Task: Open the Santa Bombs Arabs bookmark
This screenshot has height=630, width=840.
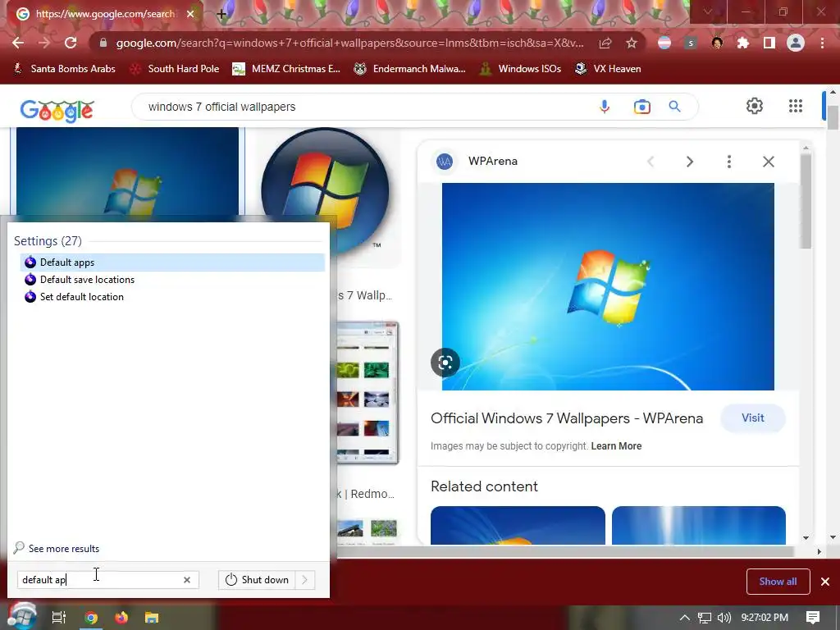Action: coord(64,69)
